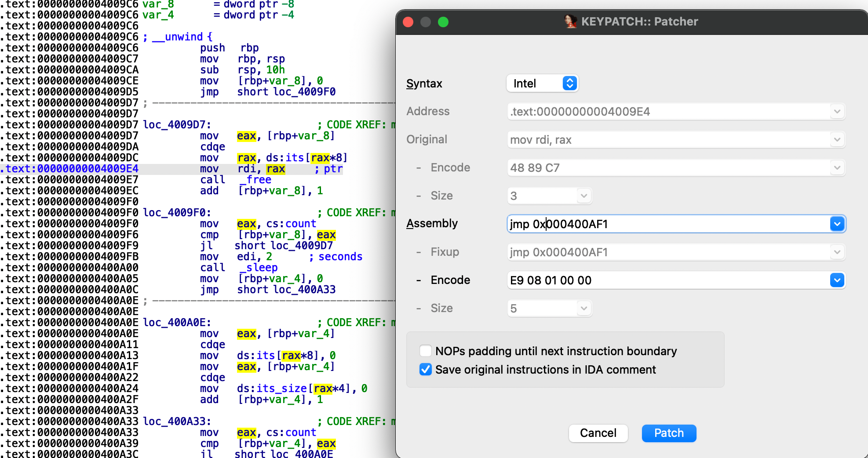Viewport: 868px width, 458px height.
Task: Close the KEYPATCH Patcher dialog with red button
Action: tap(408, 22)
